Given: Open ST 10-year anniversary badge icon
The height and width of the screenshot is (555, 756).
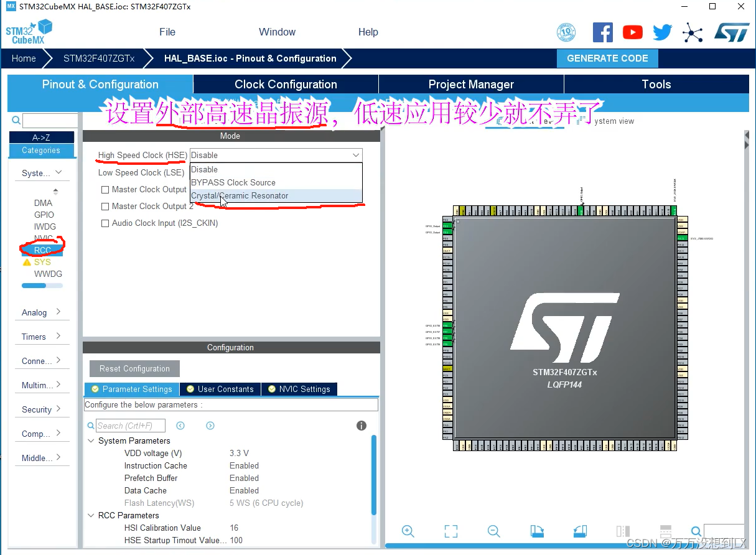Looking at the screenshot, I should pyautogui.click(x=566, y=32).
